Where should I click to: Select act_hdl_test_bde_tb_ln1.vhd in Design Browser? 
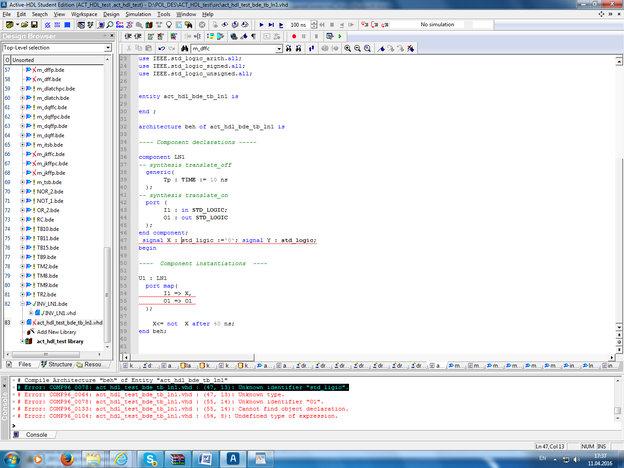[68, 323]
